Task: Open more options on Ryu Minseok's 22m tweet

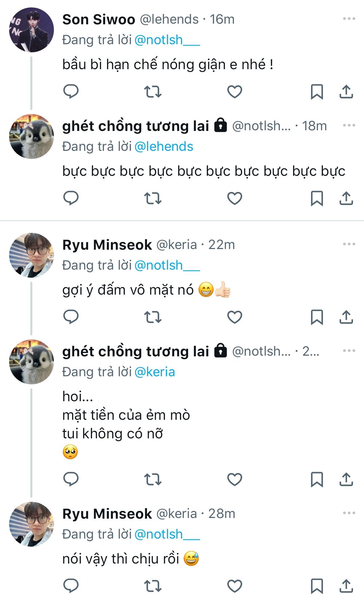Action: point(349,244)
